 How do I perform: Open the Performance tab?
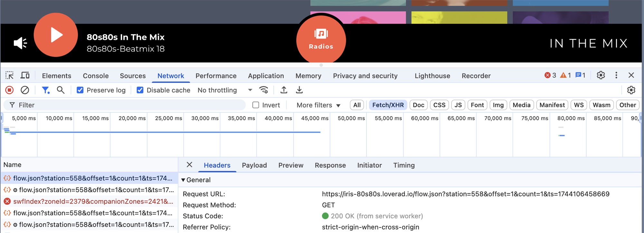click(216, 76)
